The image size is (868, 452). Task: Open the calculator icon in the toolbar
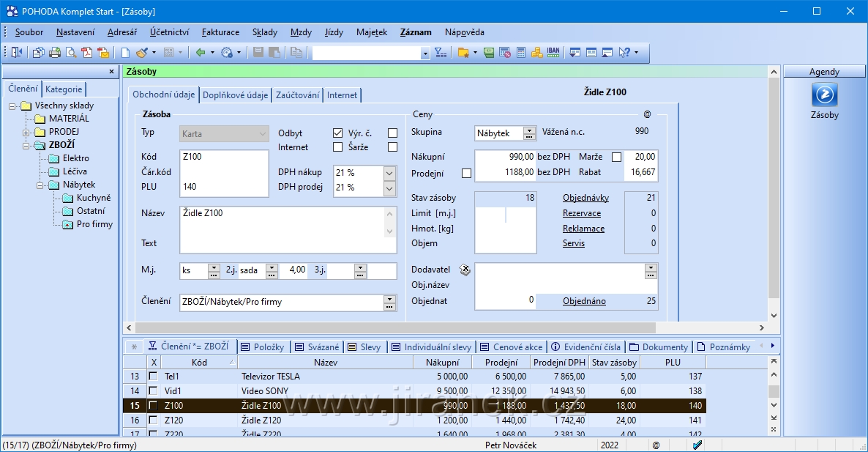coord(521,53)
